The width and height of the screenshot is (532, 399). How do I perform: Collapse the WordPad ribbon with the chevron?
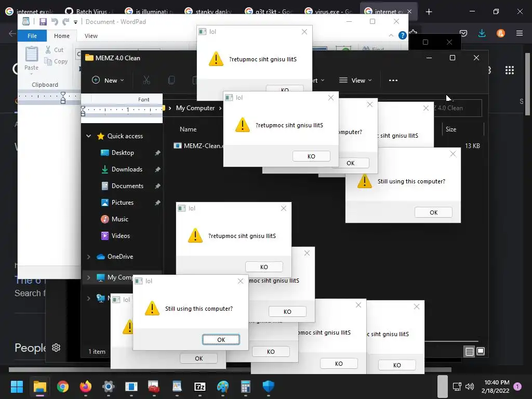391,35
